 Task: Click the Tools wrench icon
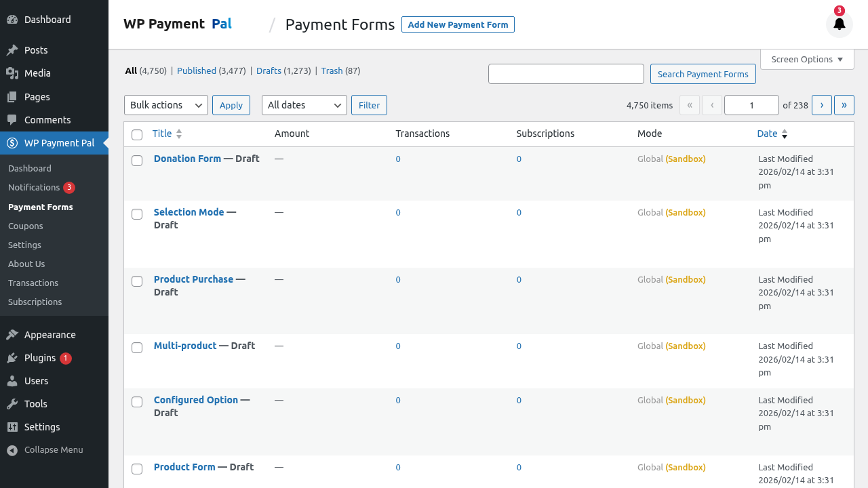coord(12,404)
